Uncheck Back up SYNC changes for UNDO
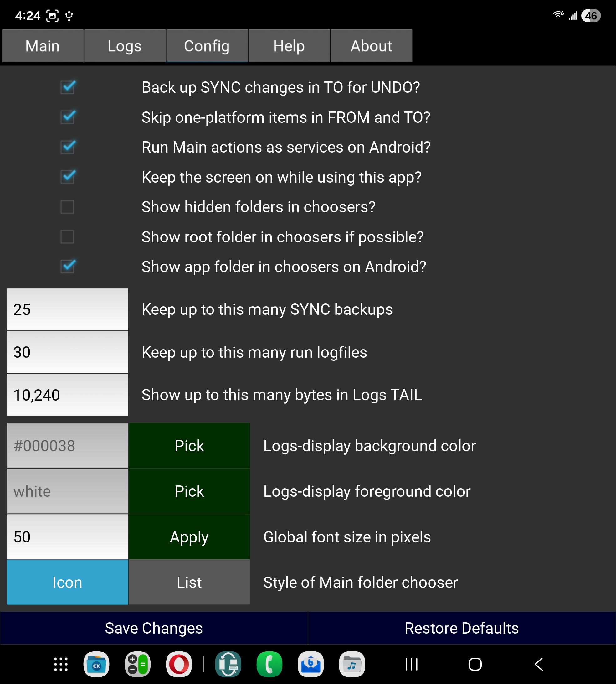The height and width of the screenshot is (684, 616). [x=68, y=87]
